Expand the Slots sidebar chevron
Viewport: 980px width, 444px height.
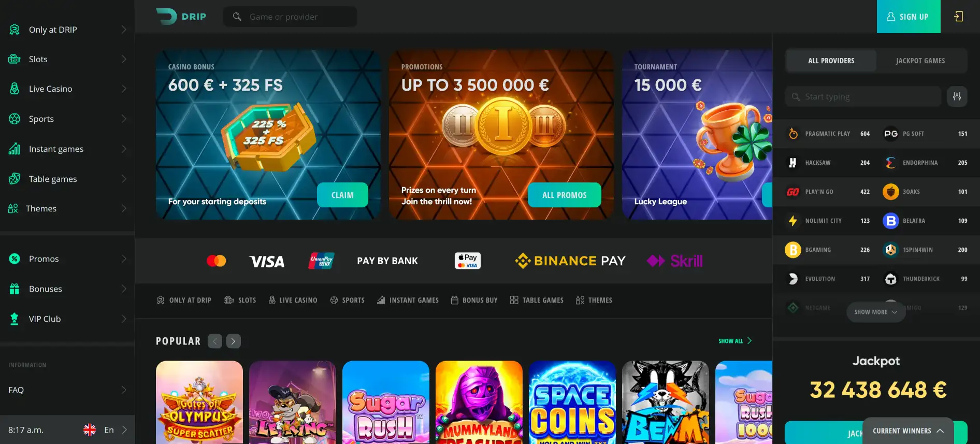(124, 59)
